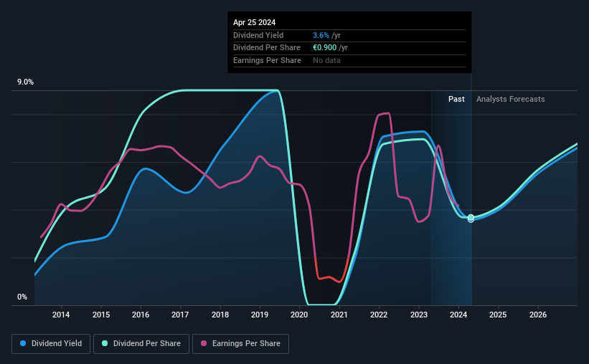Viewport: 589px width, 364px height.
Task: Click the 2015 x-axis label
Action: 101,315
